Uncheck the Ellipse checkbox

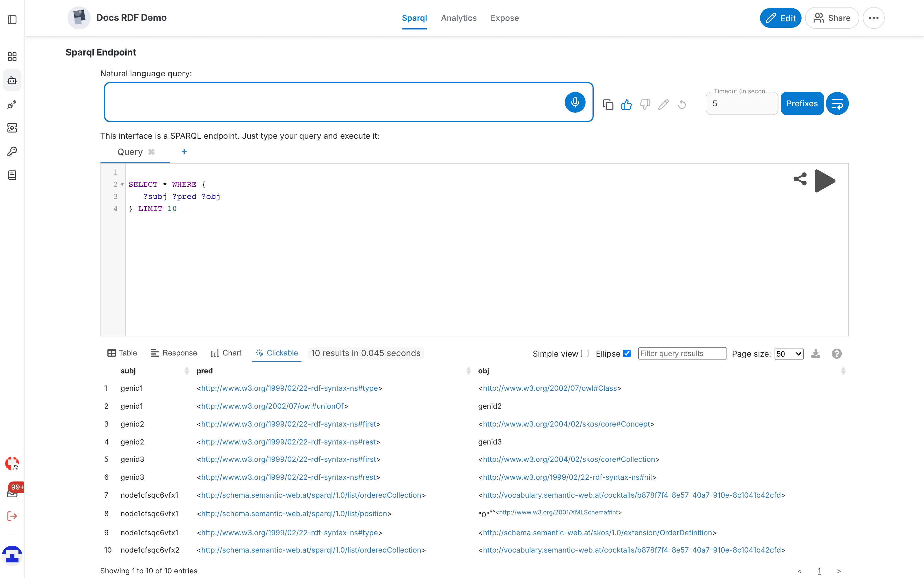[627, 354]
